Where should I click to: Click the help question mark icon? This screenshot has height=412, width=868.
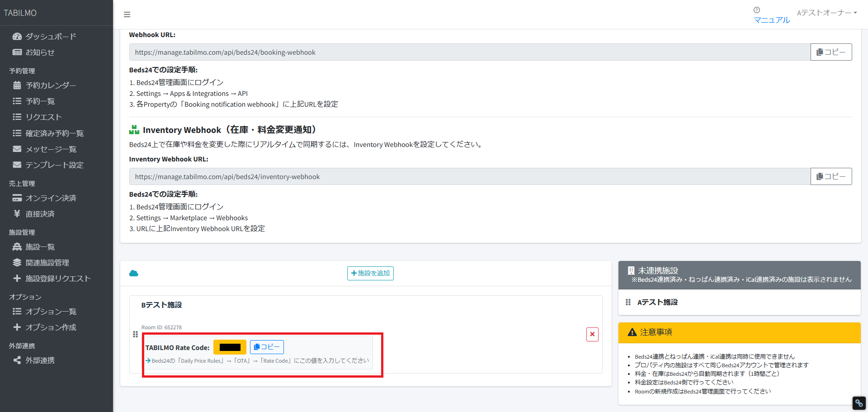click(x=756, y=10)
